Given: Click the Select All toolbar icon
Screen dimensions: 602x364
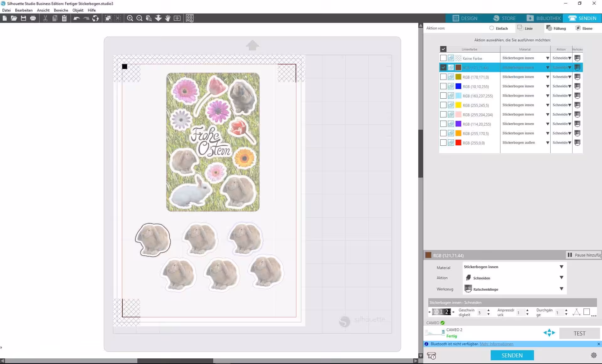Looking at the screenshot, I should click(108, 18).
